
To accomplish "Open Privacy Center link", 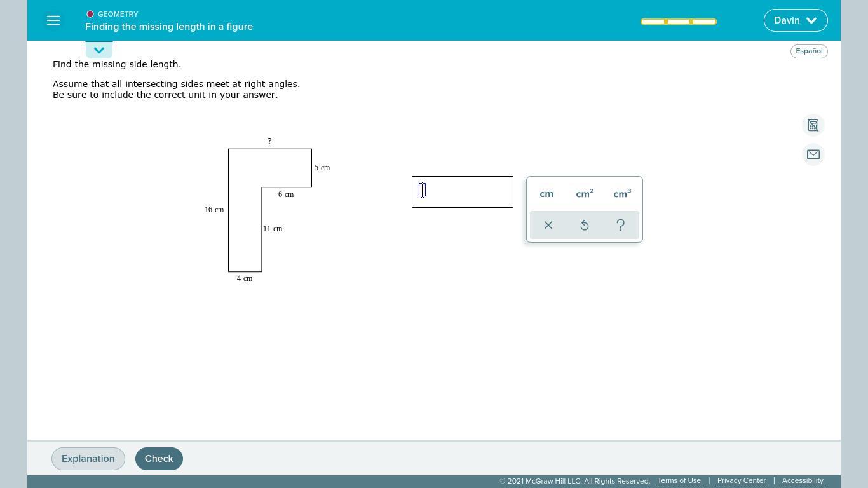I will point(742,480).
